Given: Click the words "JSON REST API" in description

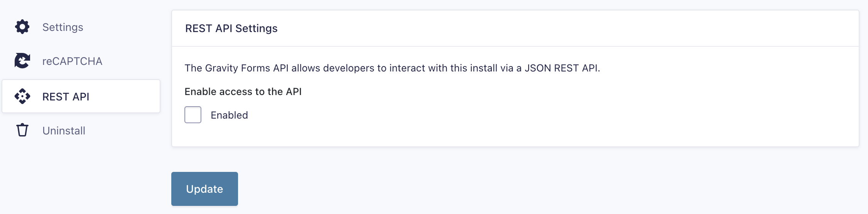Looking at the screenshot, I should click(561, 68).
